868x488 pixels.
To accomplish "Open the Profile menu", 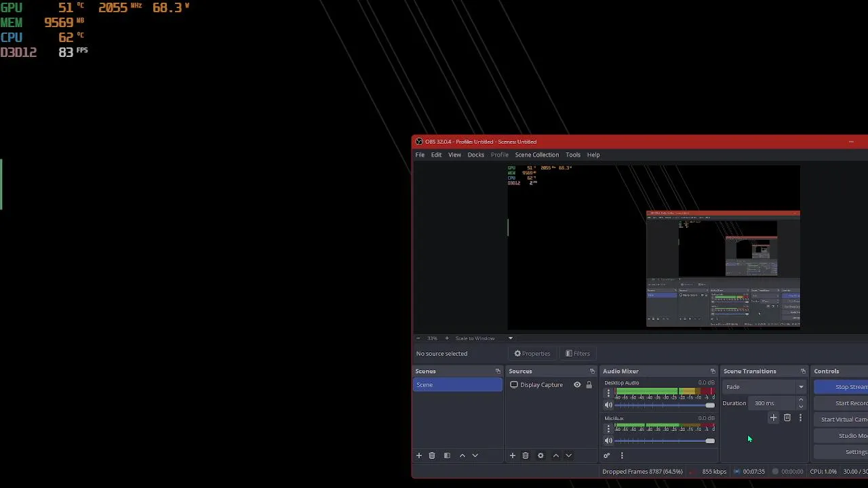I will pos(500,155).
